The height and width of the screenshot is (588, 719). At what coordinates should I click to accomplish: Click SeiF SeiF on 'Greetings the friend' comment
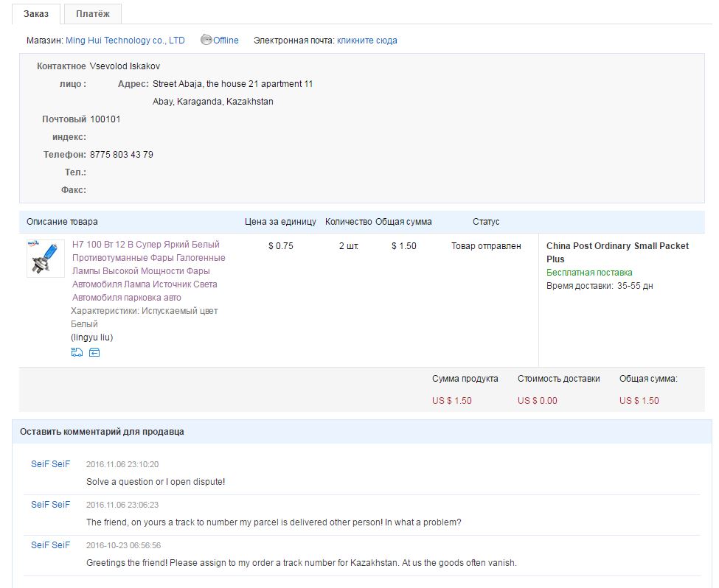tap(50, 545)
